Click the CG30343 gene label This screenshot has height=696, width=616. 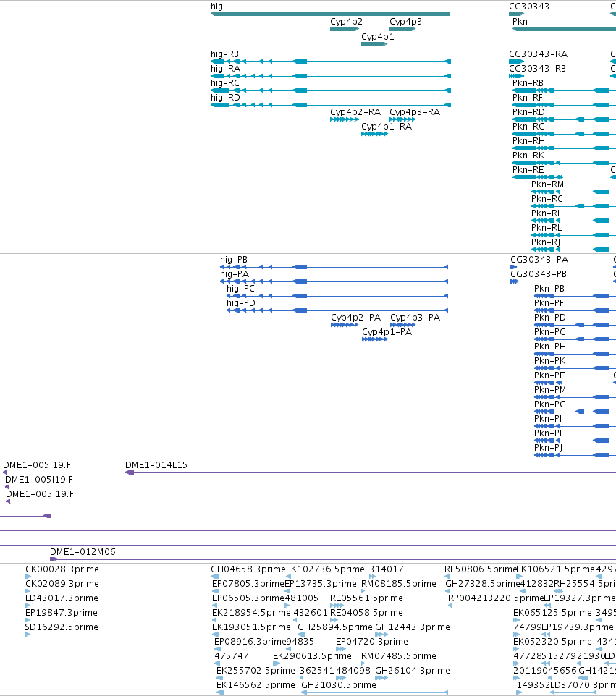(x=529, y=7)
